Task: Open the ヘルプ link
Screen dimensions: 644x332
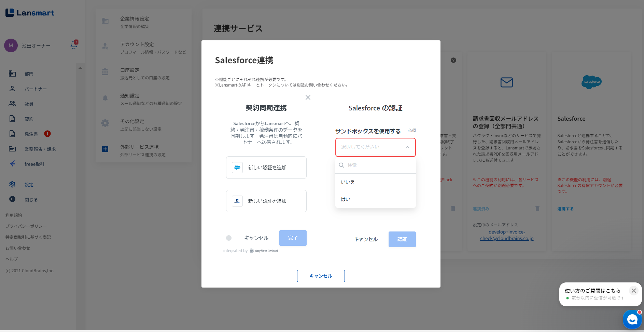Action: pos(12,259)
